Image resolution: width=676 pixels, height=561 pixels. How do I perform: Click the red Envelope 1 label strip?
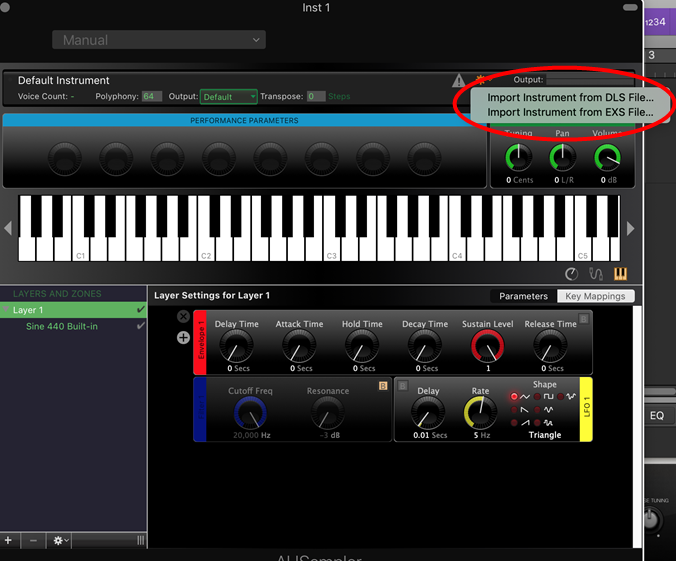(200, 342)
